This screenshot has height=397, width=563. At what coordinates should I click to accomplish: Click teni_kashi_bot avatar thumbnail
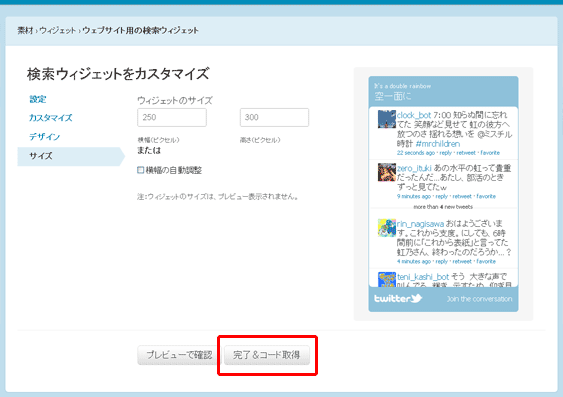[387, 279]
